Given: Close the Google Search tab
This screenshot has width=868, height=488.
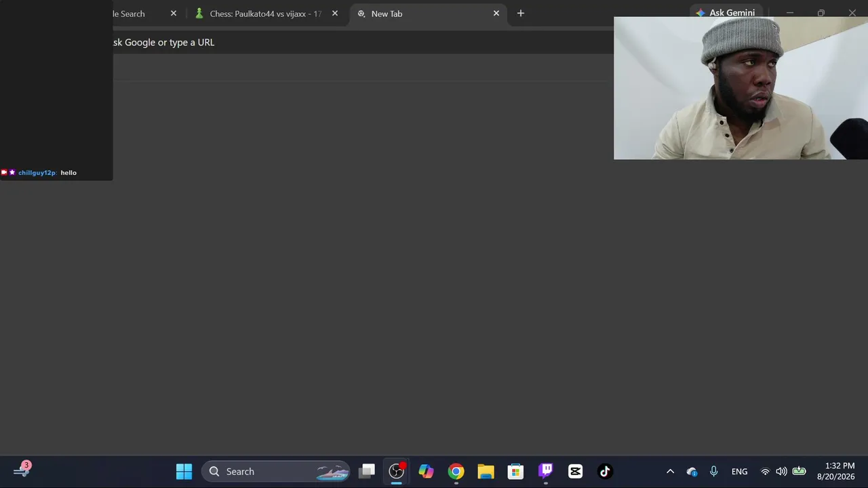Looking at the screenshot, I should [174, 14].
